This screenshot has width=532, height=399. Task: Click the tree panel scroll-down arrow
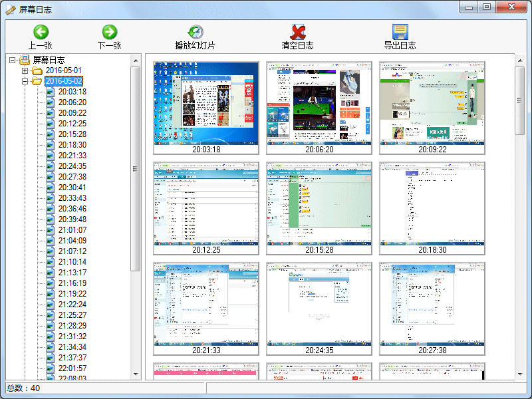tap(136, 374)
